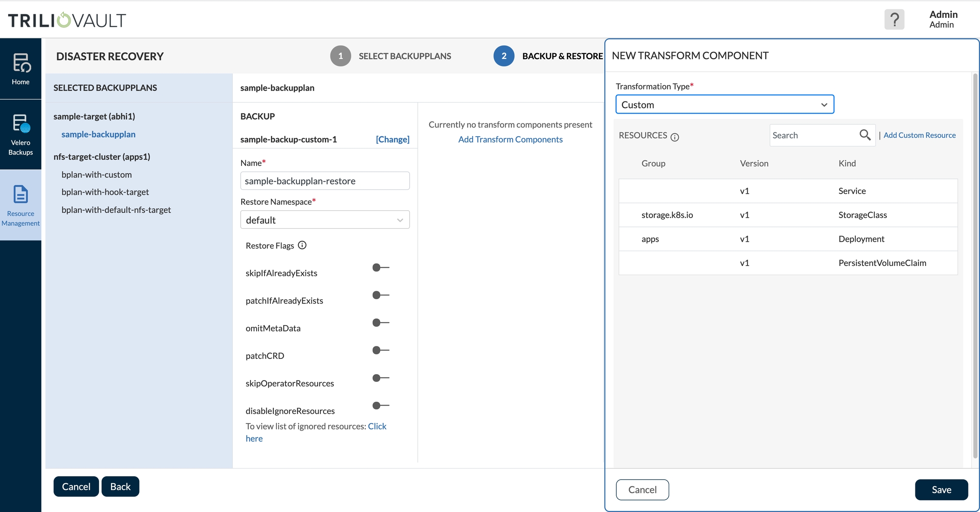Image resolution: width=980 pixels, height=512 pixels.
Task: Click the Add Custom Resource link
Action: pos(919,135)
